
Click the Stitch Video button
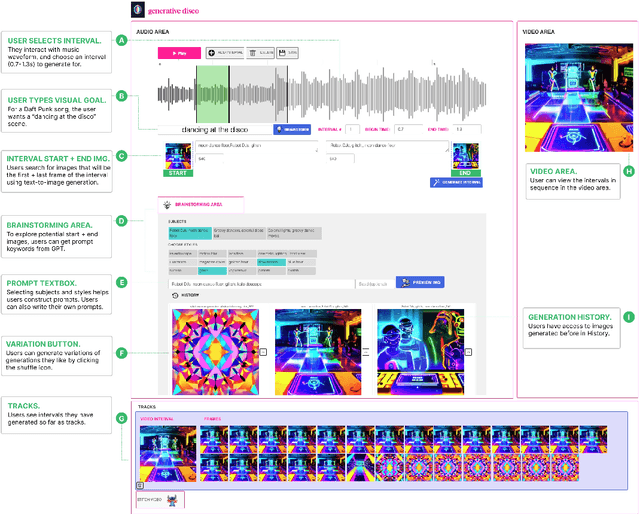(x=160, y=500)
